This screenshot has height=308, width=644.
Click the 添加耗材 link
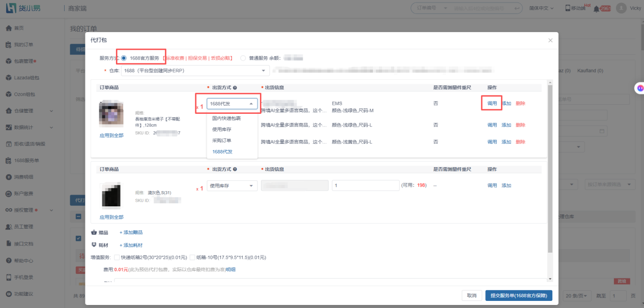pos(131,245)
